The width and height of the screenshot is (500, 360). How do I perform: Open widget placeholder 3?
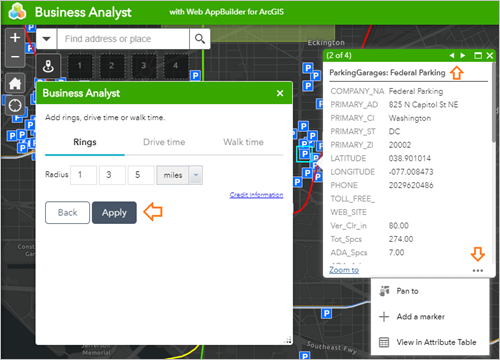coord(144,66)
